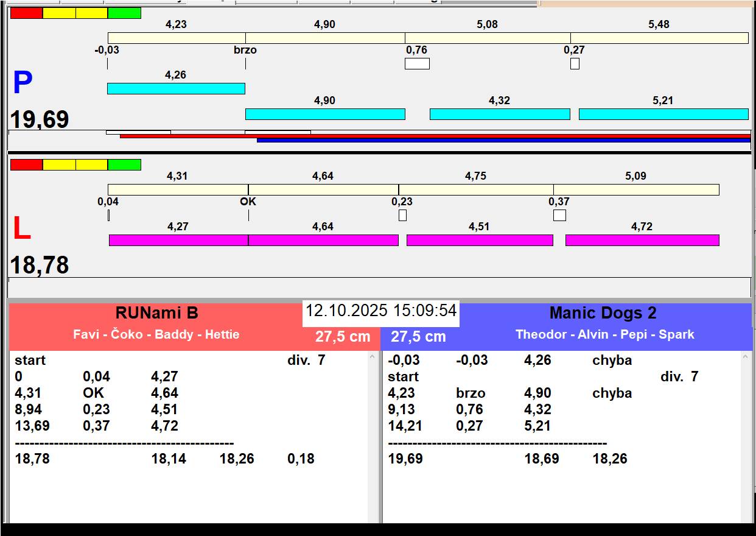
Task: Click the cream 4,64 segment in lane L
Action: click(323, 189)
